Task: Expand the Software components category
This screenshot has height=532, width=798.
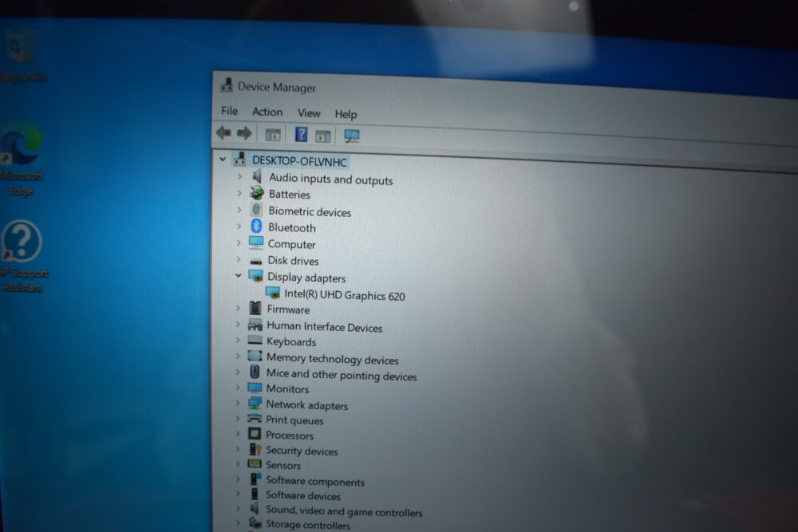Action: (x=237, y=479)
